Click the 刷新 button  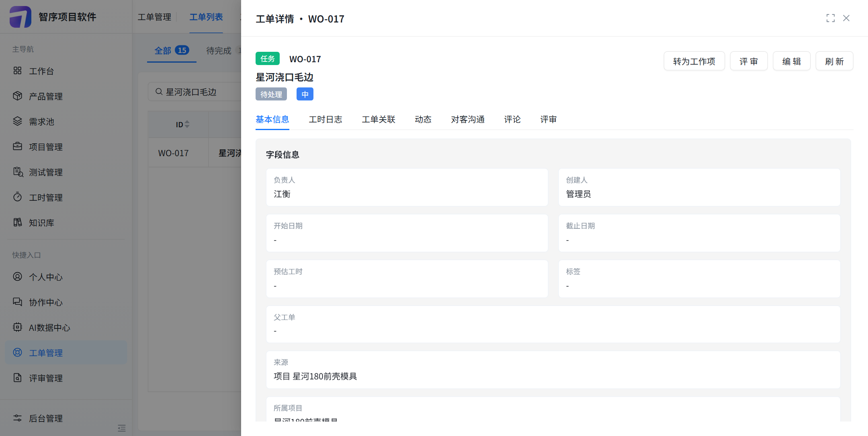(834, 61)
